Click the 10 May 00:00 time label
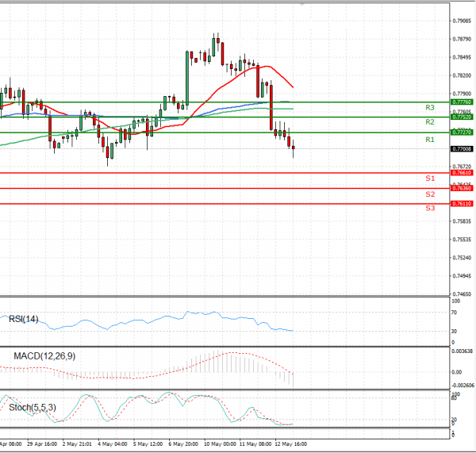Viewport: 476px width, 453px height. pos(219,443)
